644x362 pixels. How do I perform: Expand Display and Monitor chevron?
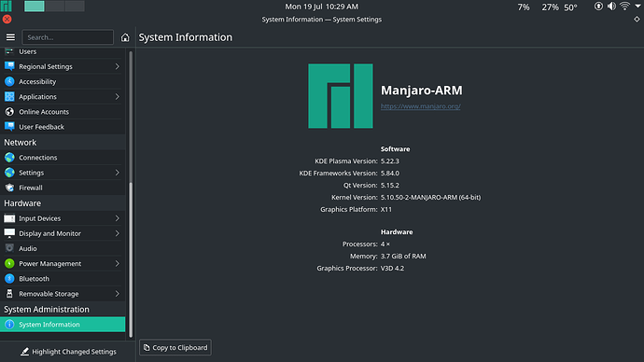tap(117, 233)
